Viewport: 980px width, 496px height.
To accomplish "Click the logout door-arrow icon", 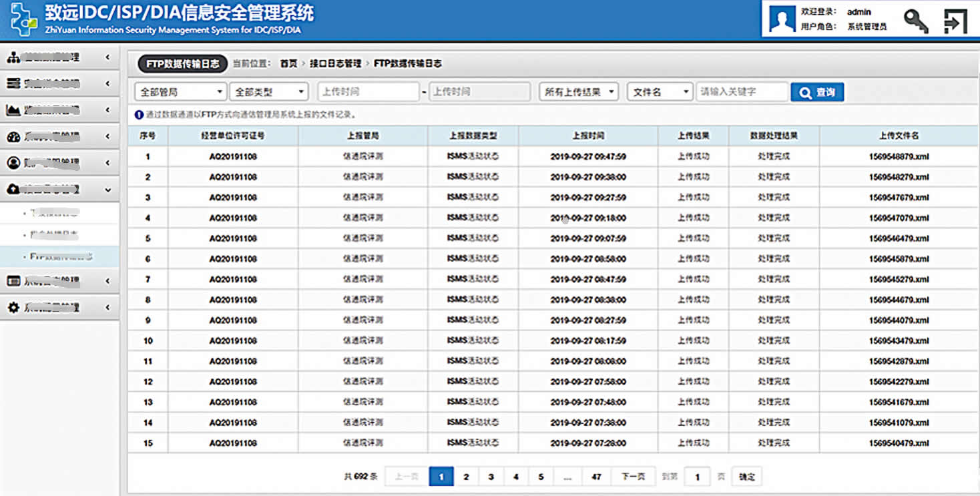I will (955, 21).
